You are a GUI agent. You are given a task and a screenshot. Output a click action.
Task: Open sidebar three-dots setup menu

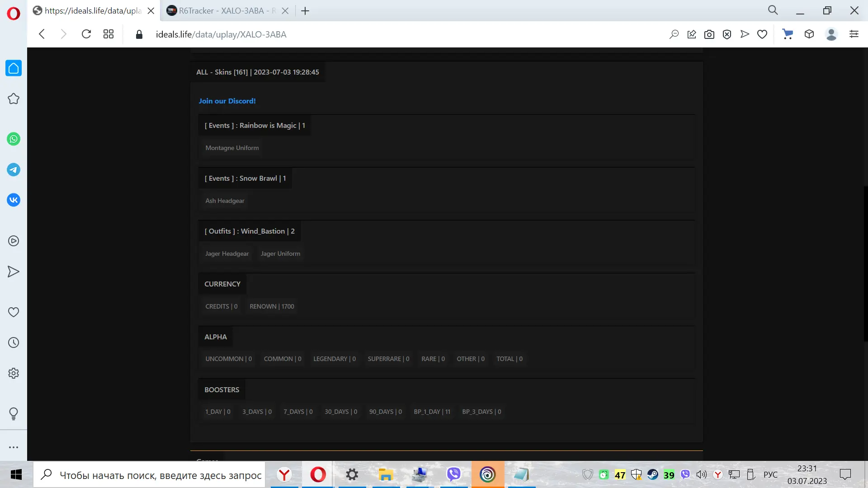pyautogui.click(x=14, y=447)
